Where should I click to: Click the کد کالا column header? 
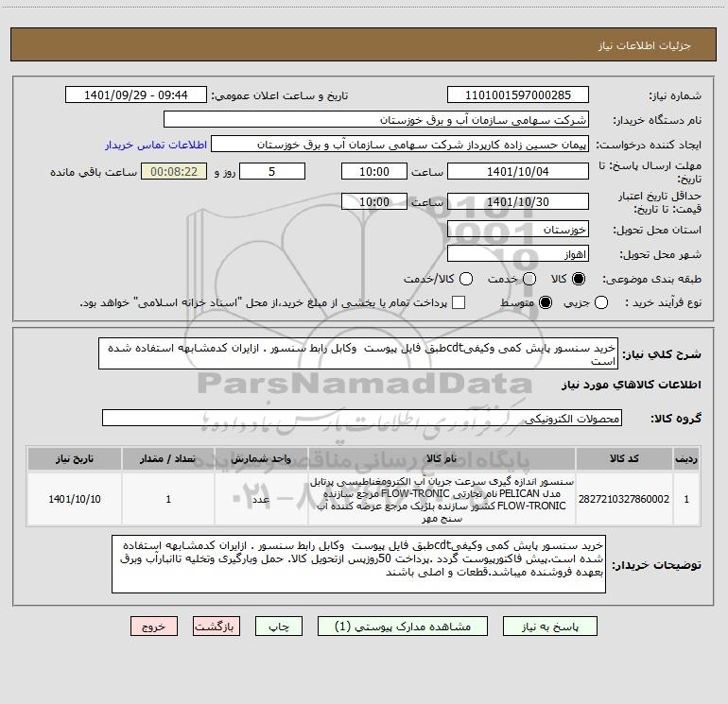click(x=624, y=459)
